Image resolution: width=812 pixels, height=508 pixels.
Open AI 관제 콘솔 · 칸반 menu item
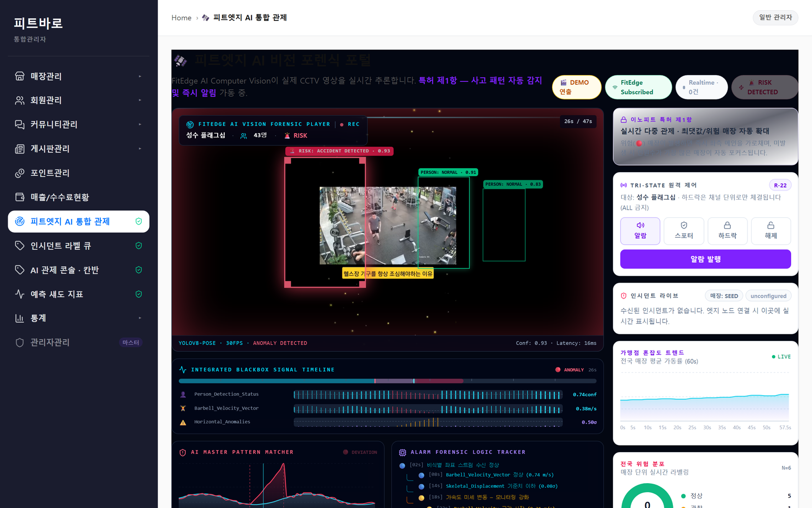[79, 270]
